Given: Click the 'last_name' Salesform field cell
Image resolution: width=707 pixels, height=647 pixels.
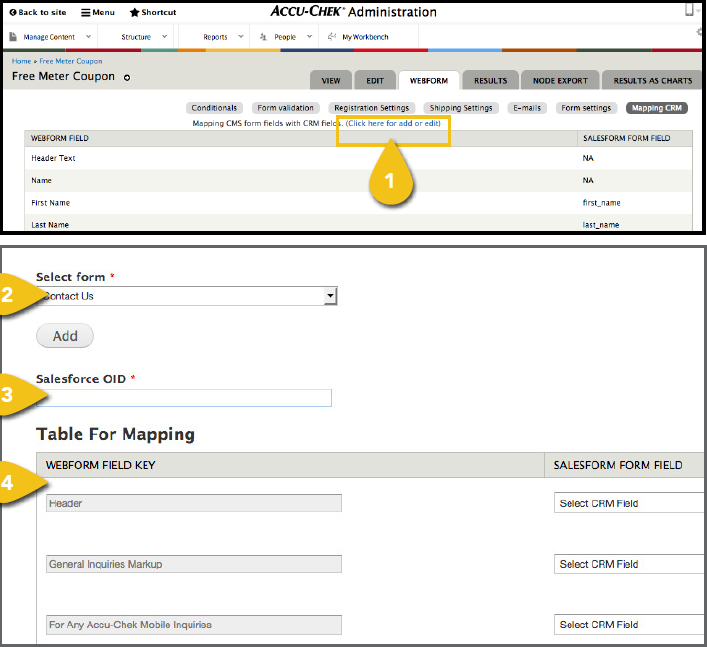Looking at the screenshot, I should coord(601,225).
